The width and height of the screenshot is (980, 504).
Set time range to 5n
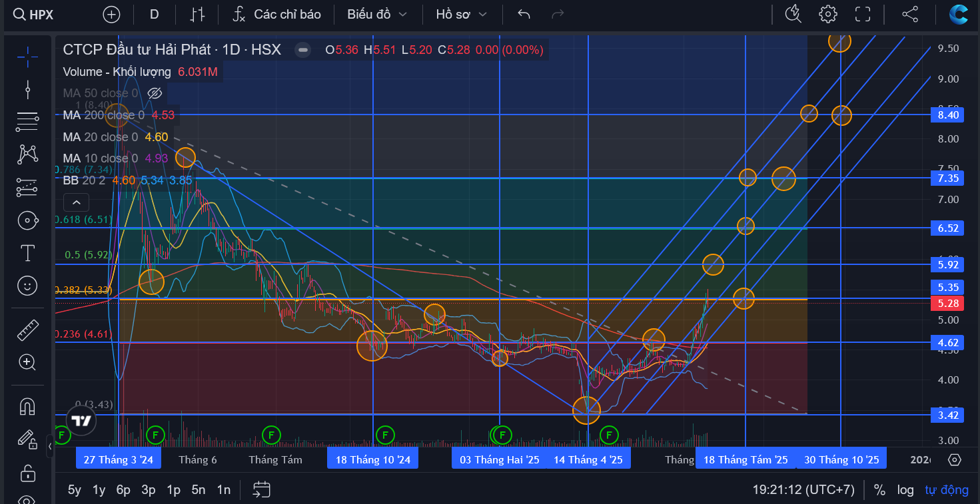click(x=199, y=490)
